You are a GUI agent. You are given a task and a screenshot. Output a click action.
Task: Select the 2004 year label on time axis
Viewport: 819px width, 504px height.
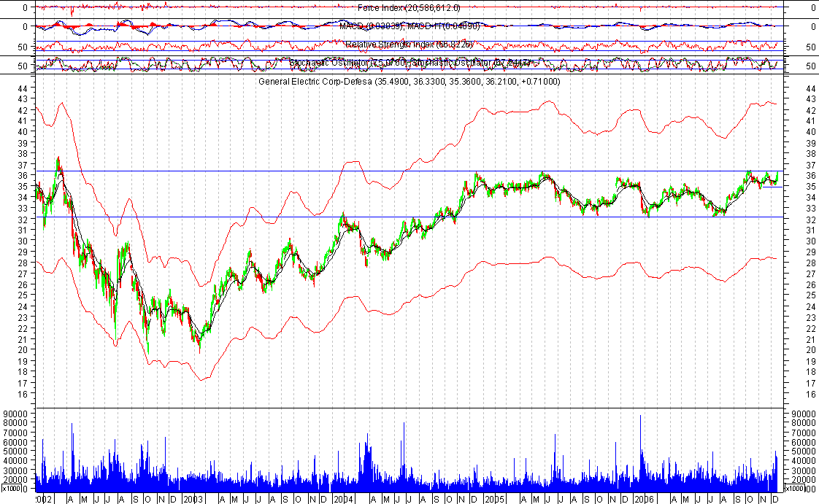343,500
